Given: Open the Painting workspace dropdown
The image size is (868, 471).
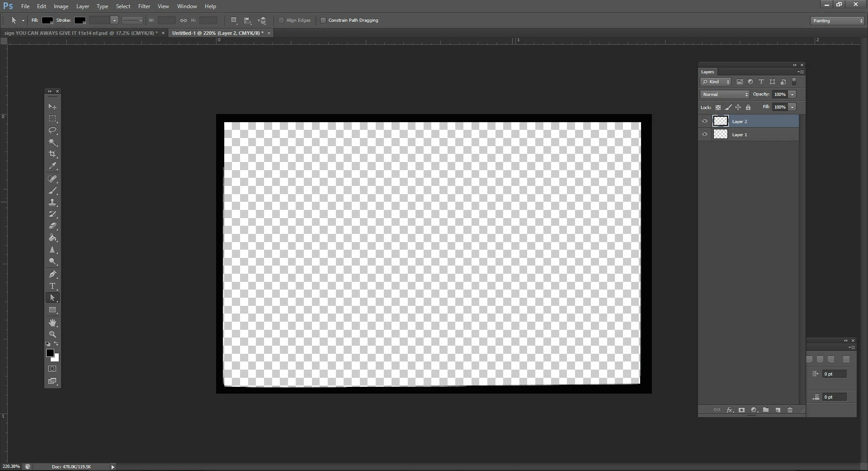Looking at the screenshot, I should tap(837, 21).
